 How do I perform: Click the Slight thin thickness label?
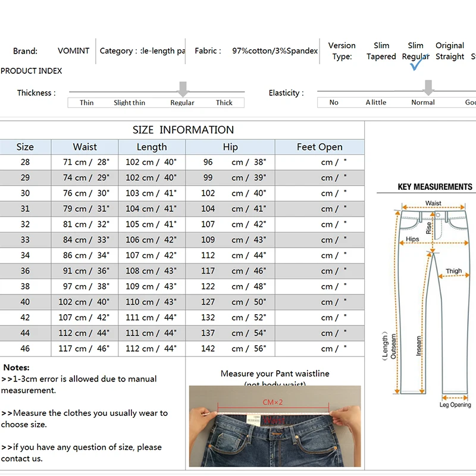129,102
